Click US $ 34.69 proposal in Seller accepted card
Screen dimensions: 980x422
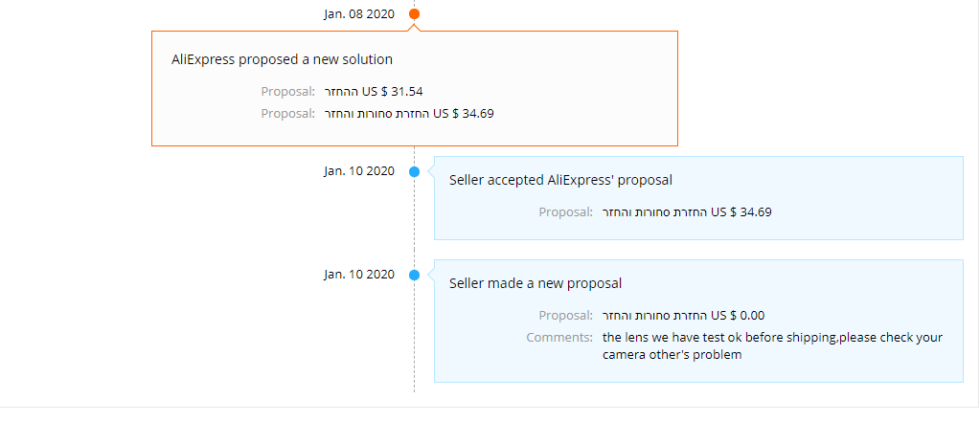coord(686,211)
